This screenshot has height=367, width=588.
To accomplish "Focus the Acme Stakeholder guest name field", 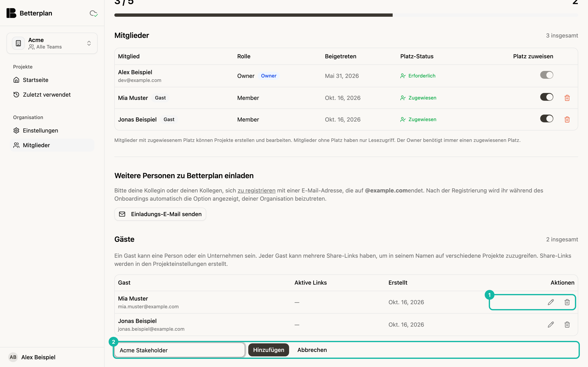I will coord(179,350).
